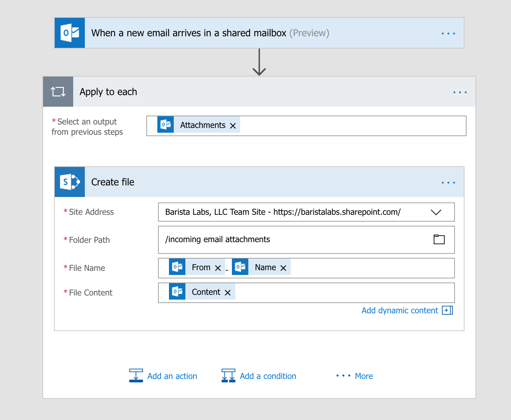Open ellipsis menu for shared mailbox trigger
511x420 pixels.
(448, 34)
